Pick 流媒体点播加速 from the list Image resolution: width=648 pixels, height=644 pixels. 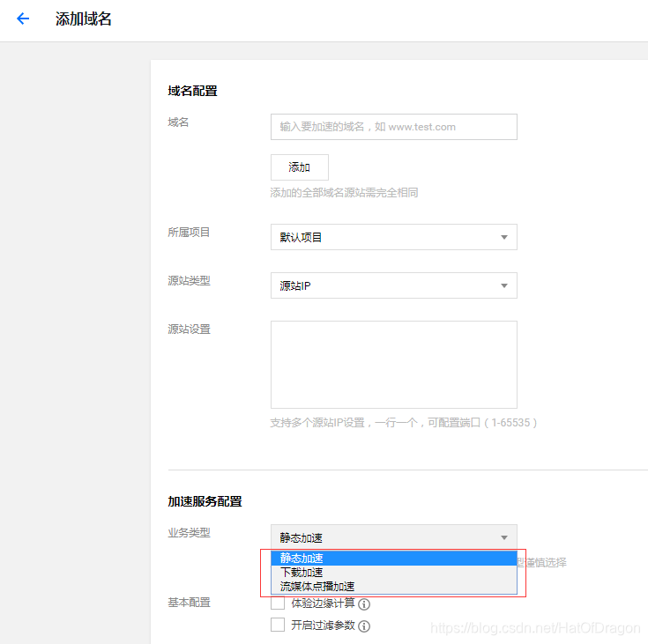coord(394,587)
